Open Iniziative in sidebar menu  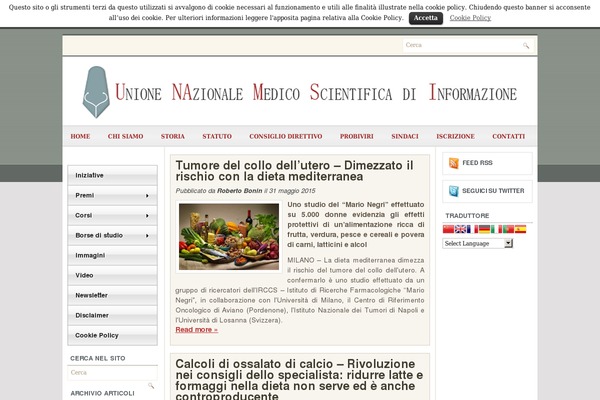click(x=112, y=175)
